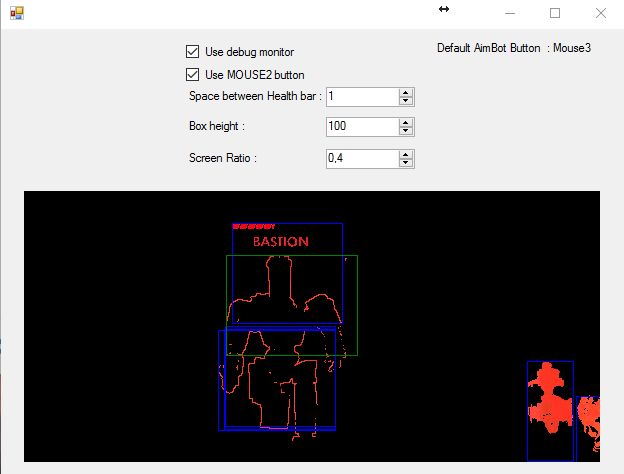Click the application icon in title bar
Viewport: 624px width, 474px height.
17,13
